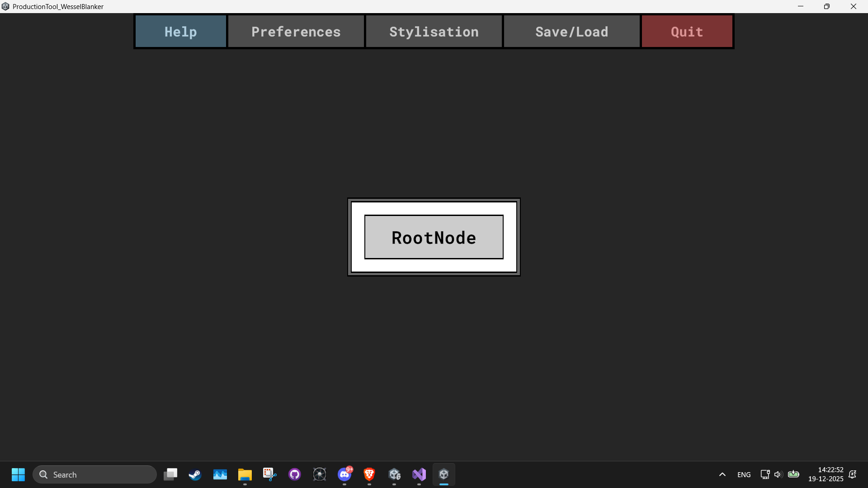
Task: Open the volume control in system tray
Action: (778, 474)
